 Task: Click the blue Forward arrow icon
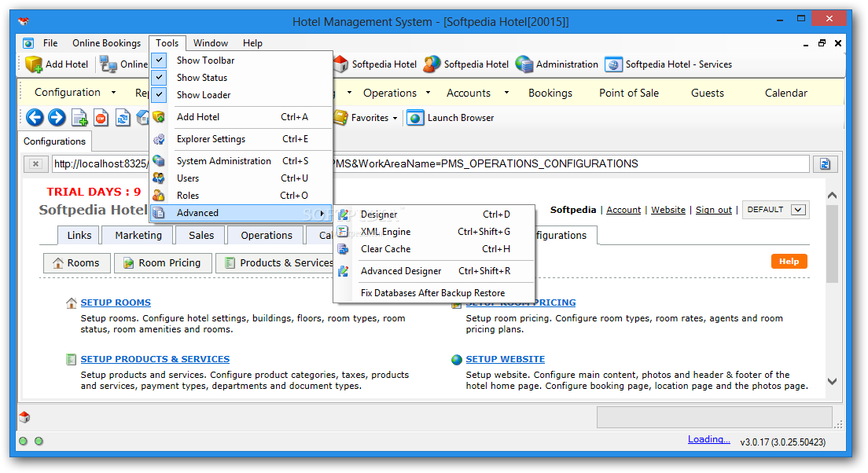coord(57,117)
